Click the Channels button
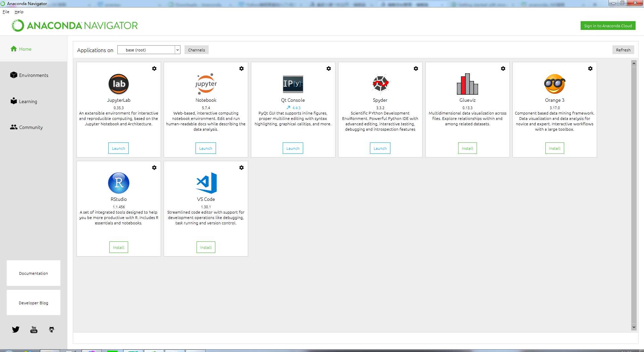644x352 pixels. 197,50
